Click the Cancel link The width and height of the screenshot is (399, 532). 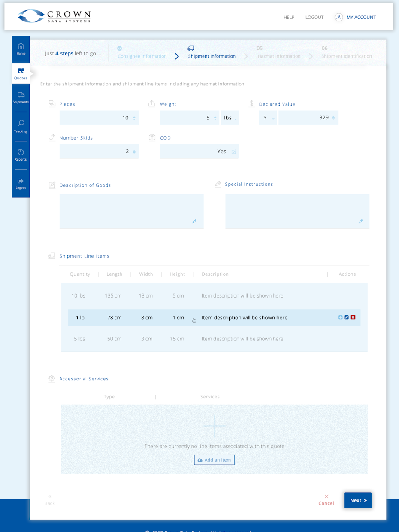point(326,500)
